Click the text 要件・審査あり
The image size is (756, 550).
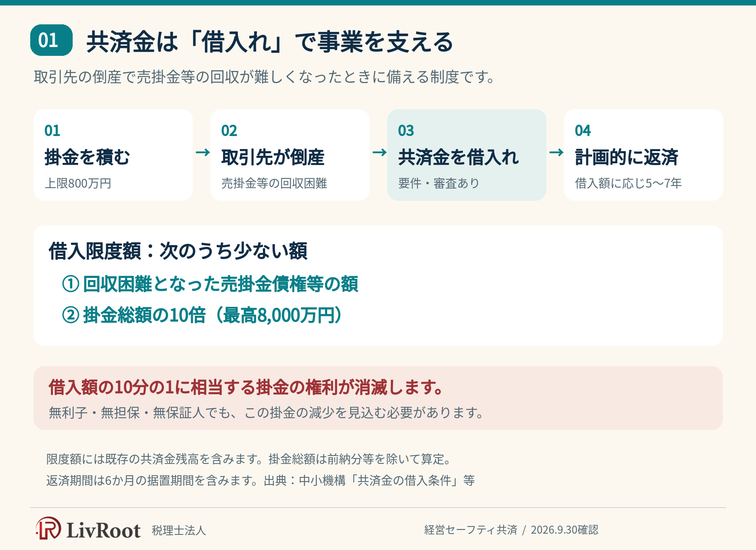[439, 183]
